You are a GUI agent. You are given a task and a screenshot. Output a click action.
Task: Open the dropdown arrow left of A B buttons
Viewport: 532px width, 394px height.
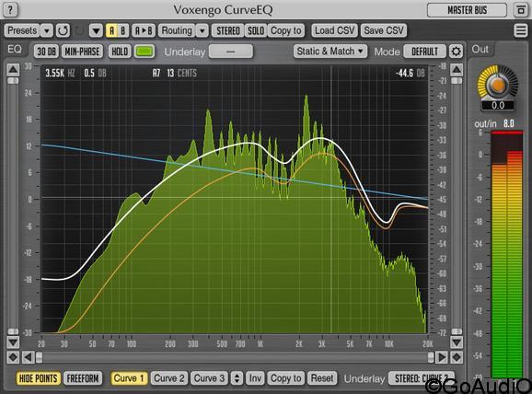point(96,31)
